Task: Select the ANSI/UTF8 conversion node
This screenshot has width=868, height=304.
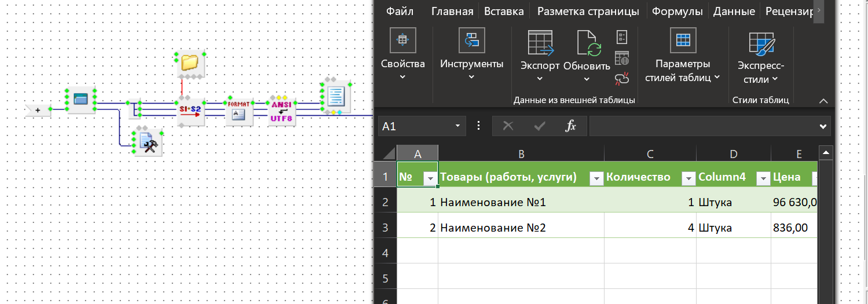Action: pyautogui.click(x=281, y=111)
